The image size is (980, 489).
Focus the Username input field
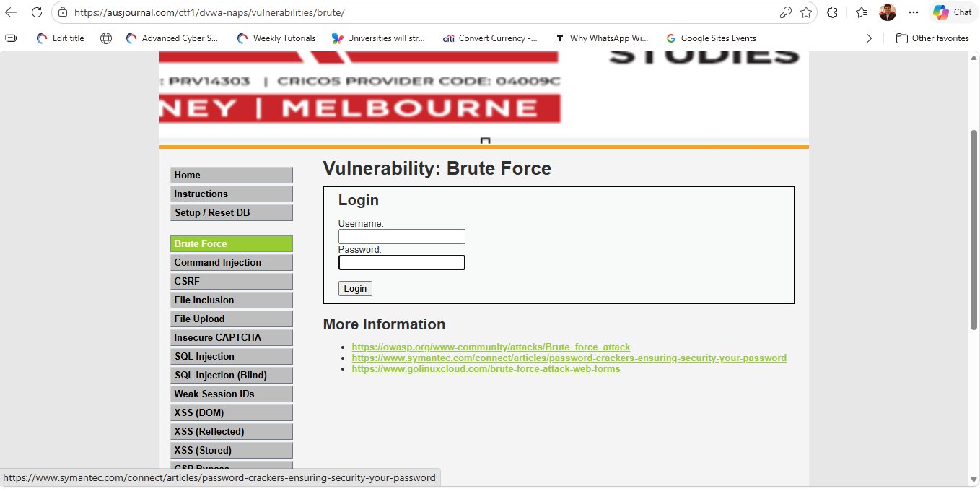click(x=402, y=237)
